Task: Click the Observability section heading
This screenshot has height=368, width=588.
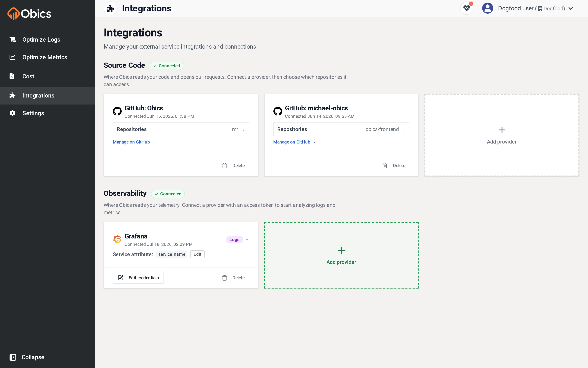Action: click(125, 193)
